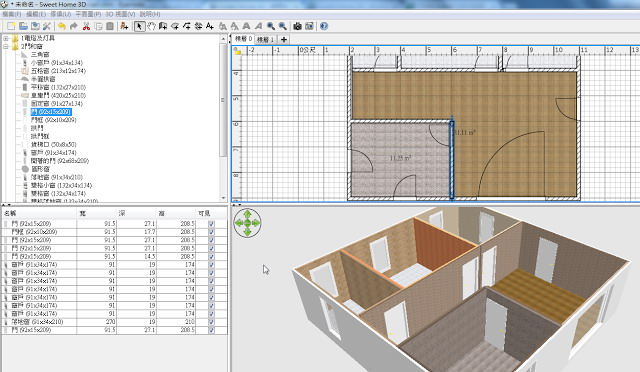Select 車庫門 (420x25x210) in the catalog tree

pyautogui.click(x=58, y=95)
